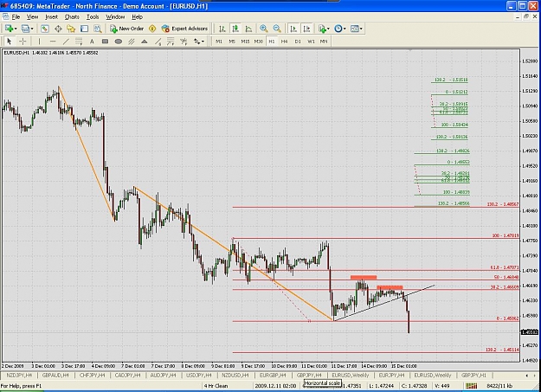Zoom in on the chart
This screenshot has height=392, width=541.
(264, 29)
